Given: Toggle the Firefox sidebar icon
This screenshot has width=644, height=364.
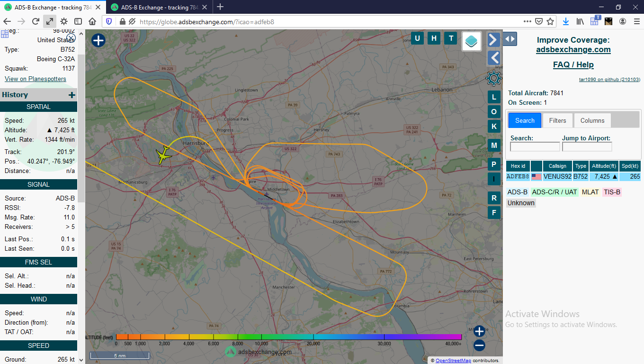Looking at the screenshot, I should (78, 21).
